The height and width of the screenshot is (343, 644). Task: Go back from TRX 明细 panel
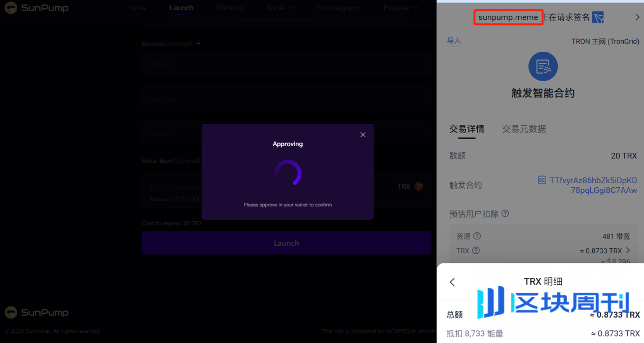(x=452, y=282)
